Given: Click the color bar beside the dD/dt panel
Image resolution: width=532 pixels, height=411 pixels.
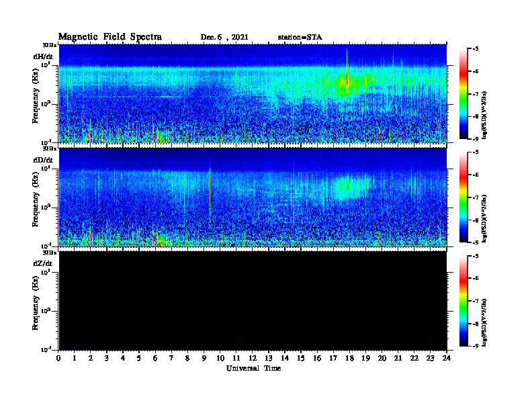Looking at the screenshot, I should pos(463,197).
